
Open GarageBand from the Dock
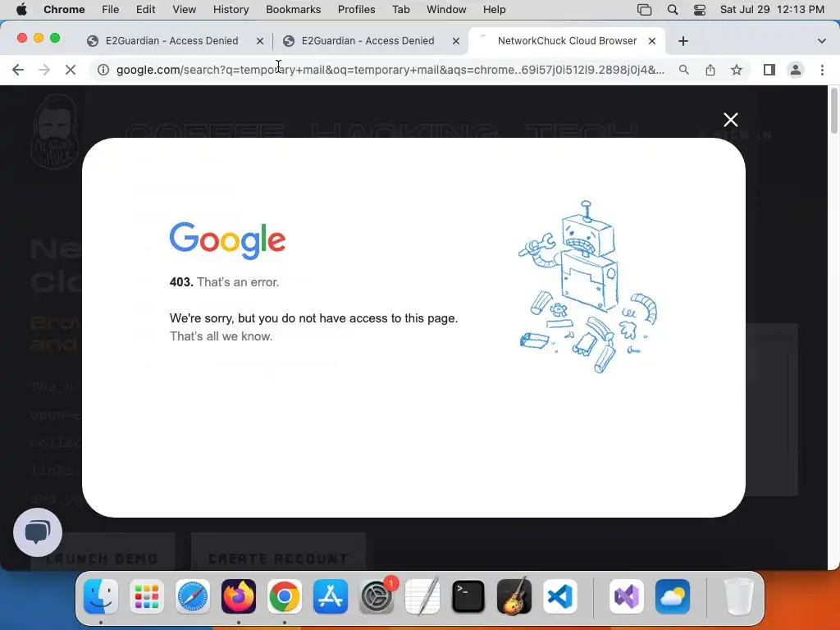click(514, 596)
